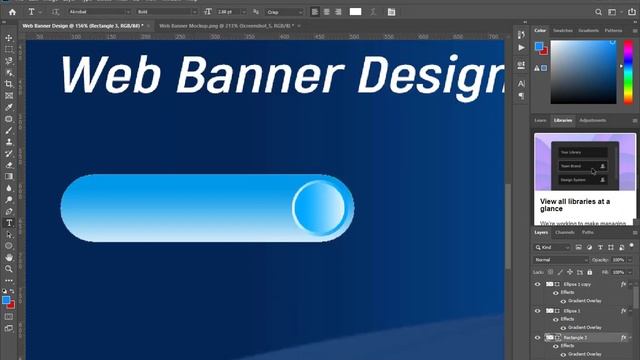This screenshot has width=640, height=360.
Task: Toggle lock all for the layer
Action: click(590, 272)
